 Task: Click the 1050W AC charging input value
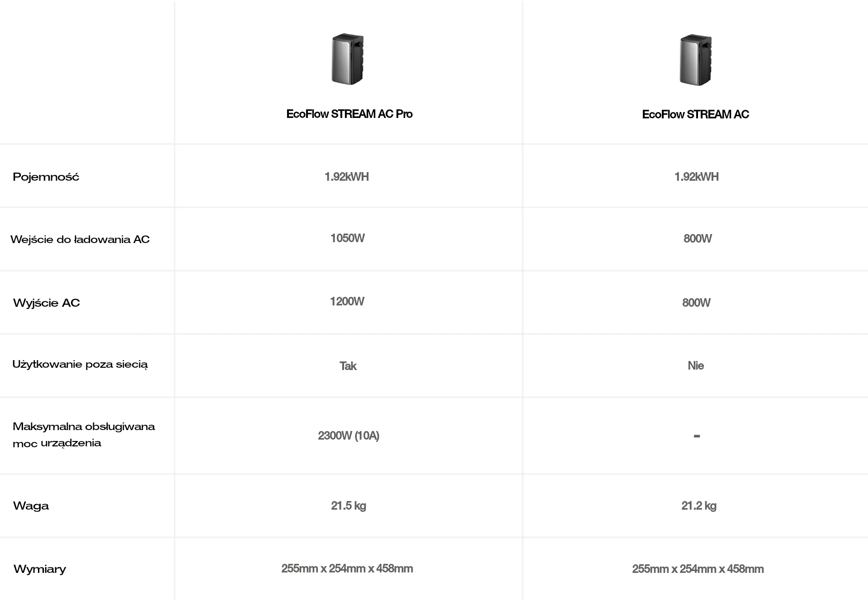347,238
